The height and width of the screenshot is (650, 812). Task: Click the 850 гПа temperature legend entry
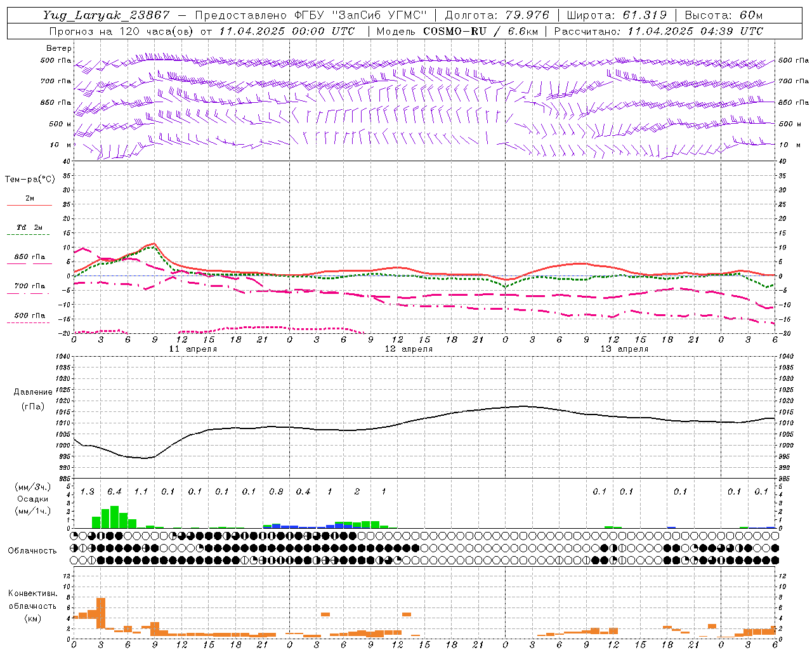29,258
